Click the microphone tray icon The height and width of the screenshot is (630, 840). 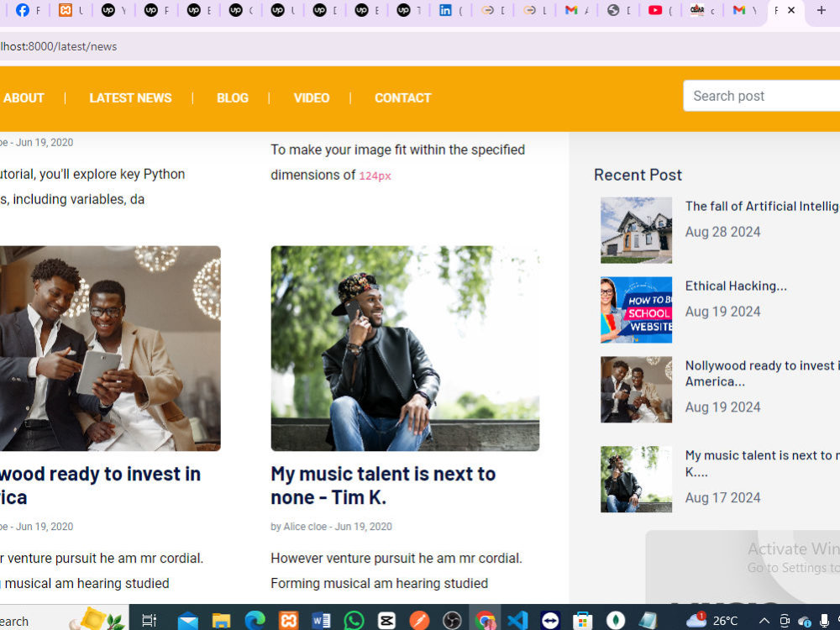pyautogui.click(x=825, y=621)
